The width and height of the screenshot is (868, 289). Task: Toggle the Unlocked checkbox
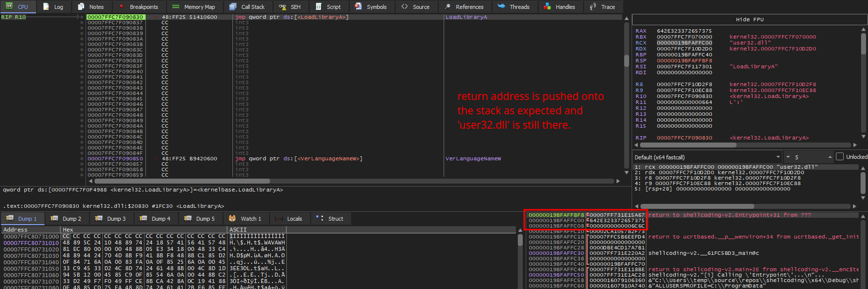(839, 157)
